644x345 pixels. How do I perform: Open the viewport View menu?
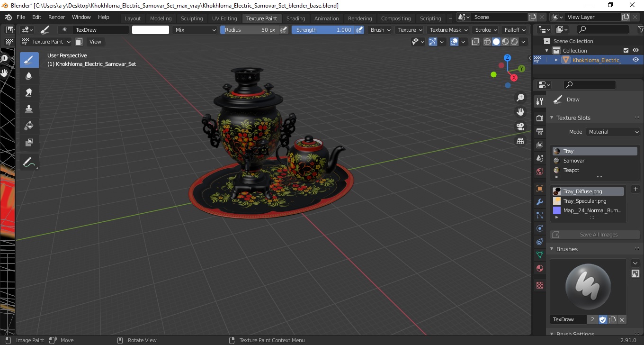tap(95, 42)
